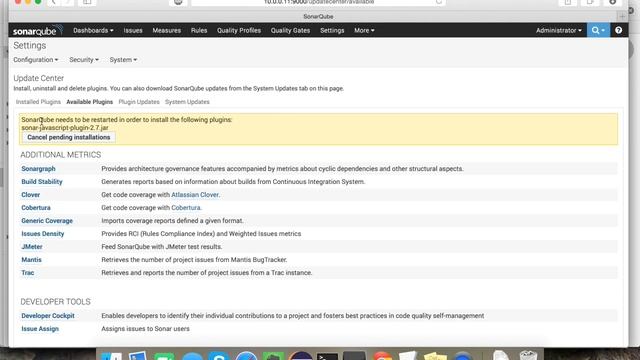Click the Update Center heading
The width and height of the screenshot is (640, 360).
point(39,78)
